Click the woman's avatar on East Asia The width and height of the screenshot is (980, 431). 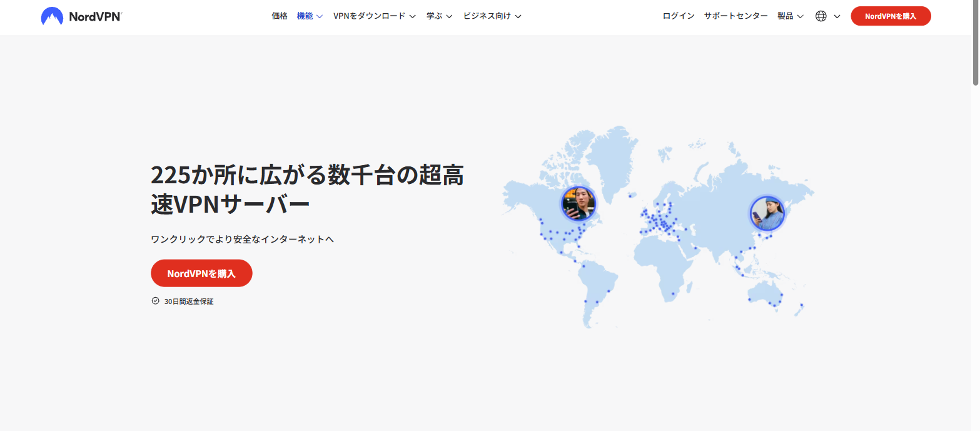click(767, 213)
